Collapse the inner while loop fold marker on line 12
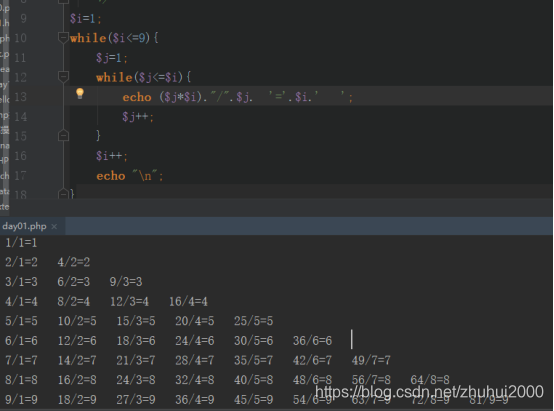 pos(63,77)
